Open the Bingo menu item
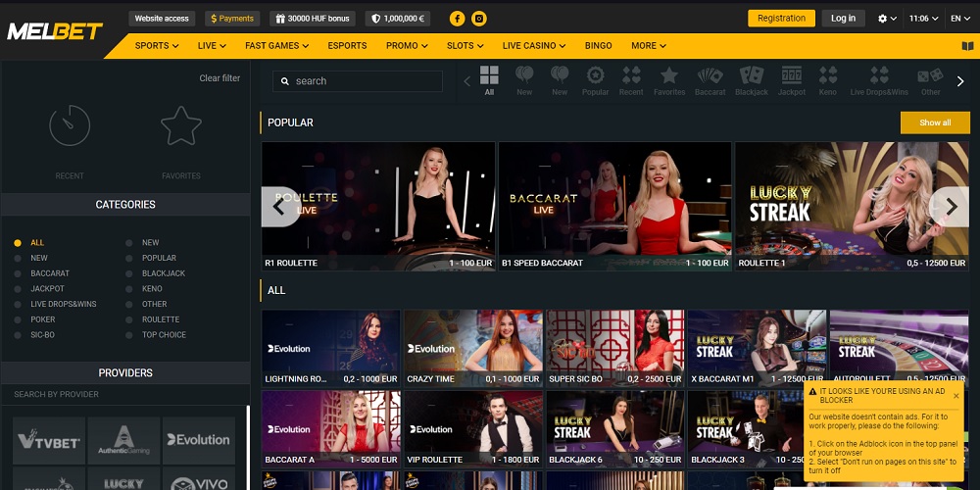Screen dimensions: 980x490 pos(598,46)
